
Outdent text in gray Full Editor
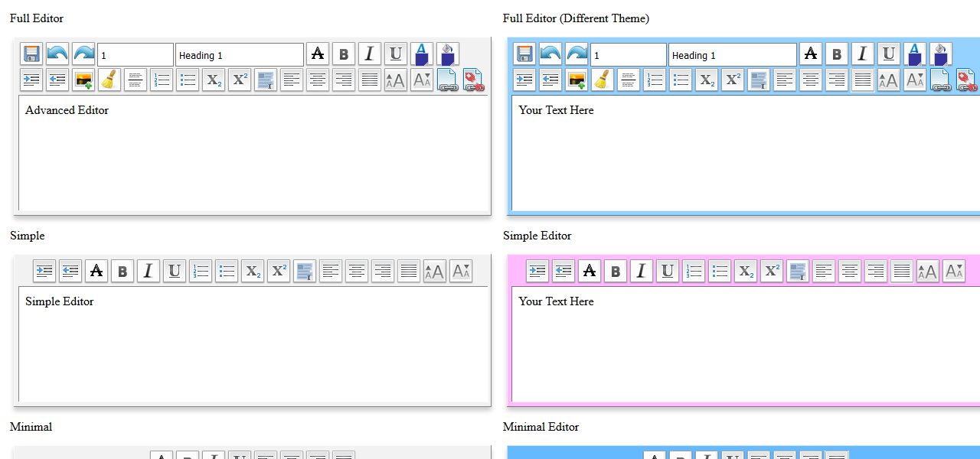(57, 80)
